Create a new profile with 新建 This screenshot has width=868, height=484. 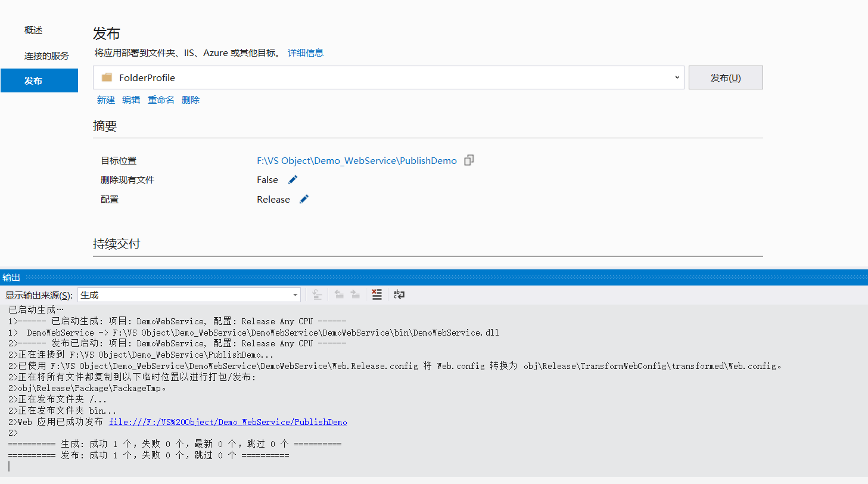click(105, 100)
